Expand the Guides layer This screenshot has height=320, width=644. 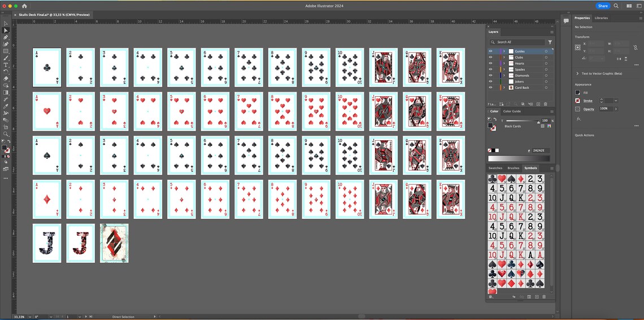pos(504,51)
